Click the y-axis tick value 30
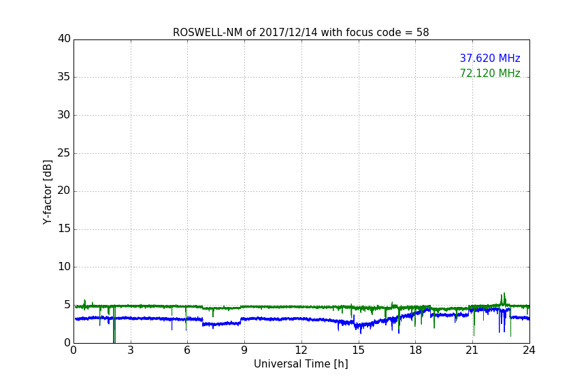 click(64, 115)
